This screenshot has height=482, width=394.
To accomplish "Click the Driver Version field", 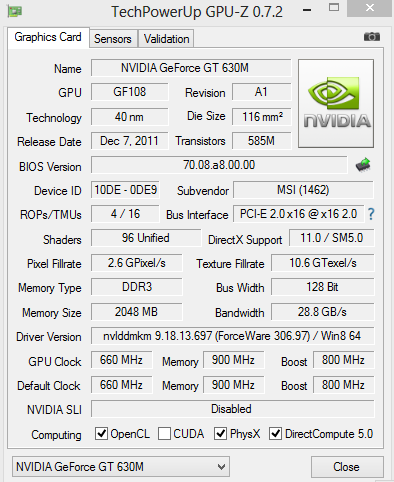I will 232,336.
